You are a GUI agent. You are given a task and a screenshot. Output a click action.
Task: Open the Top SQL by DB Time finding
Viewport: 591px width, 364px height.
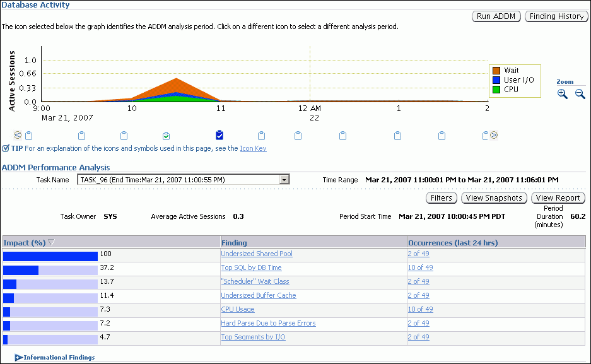click(x=252, y=267)
